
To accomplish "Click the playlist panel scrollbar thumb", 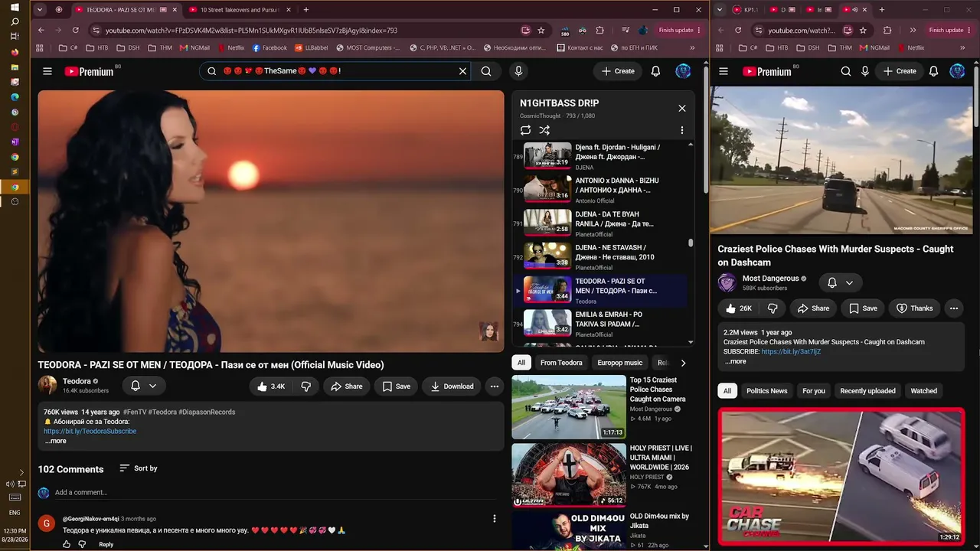I will point(691,243).
